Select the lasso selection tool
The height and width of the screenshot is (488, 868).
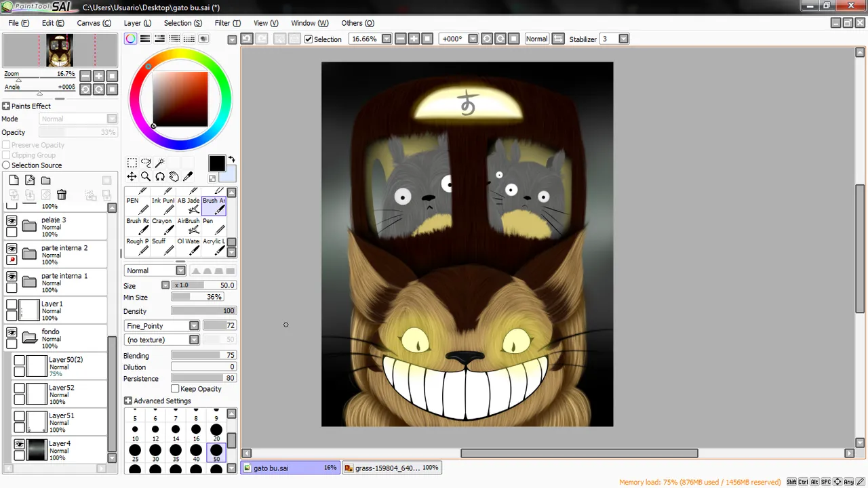146,163
